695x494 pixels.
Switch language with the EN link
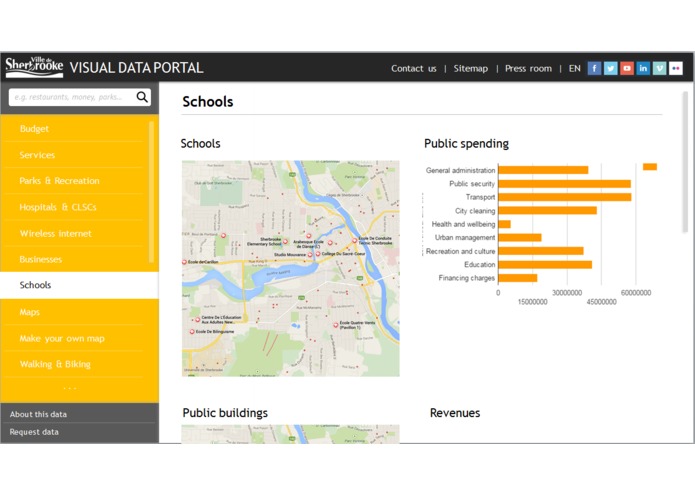click(574, 68)
